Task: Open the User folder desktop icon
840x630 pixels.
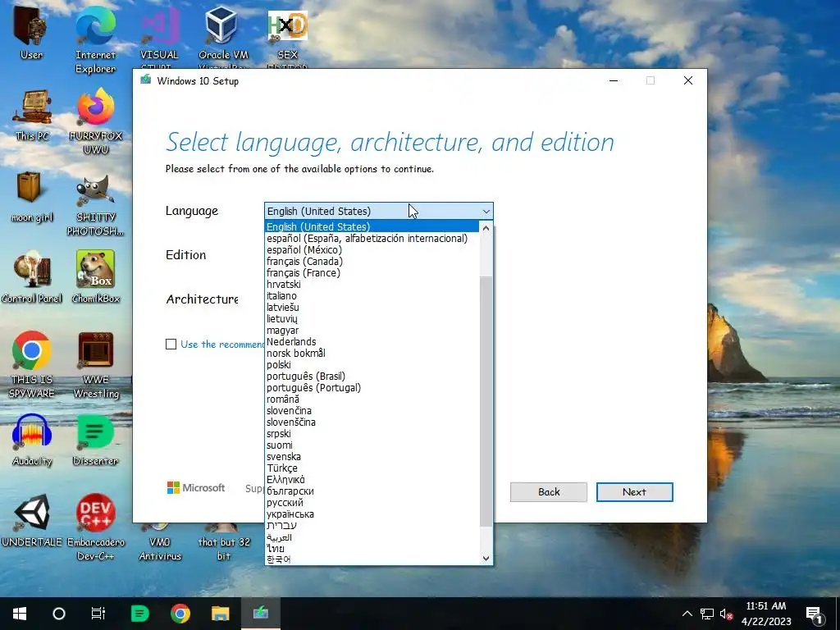Action: [31, 33]
